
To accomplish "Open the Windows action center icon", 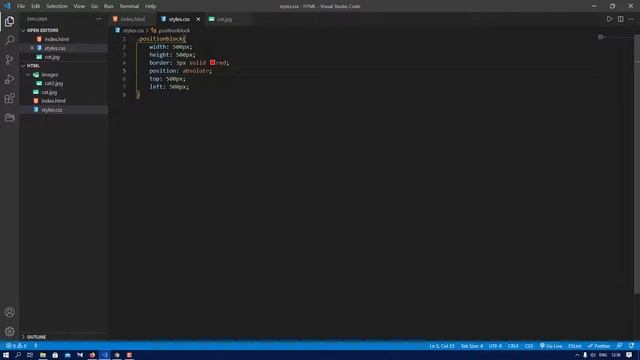I will pos(629,355).
